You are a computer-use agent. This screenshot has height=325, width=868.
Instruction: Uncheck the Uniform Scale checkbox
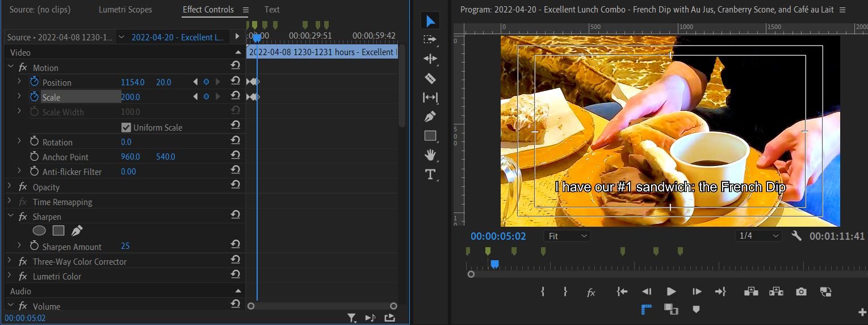point(126,127)
